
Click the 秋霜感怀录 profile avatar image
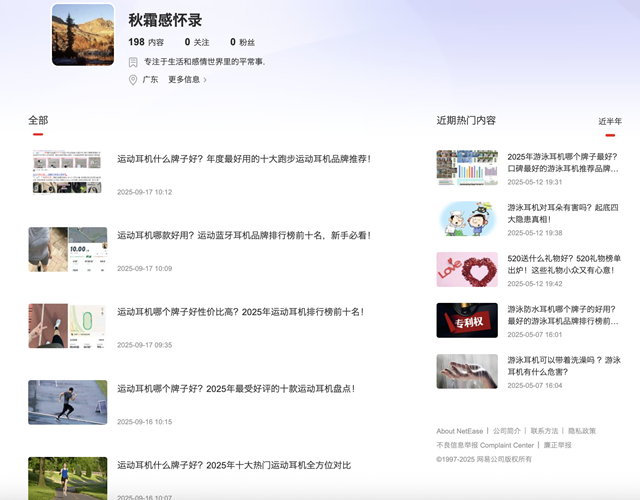click(x=83, y=35)
